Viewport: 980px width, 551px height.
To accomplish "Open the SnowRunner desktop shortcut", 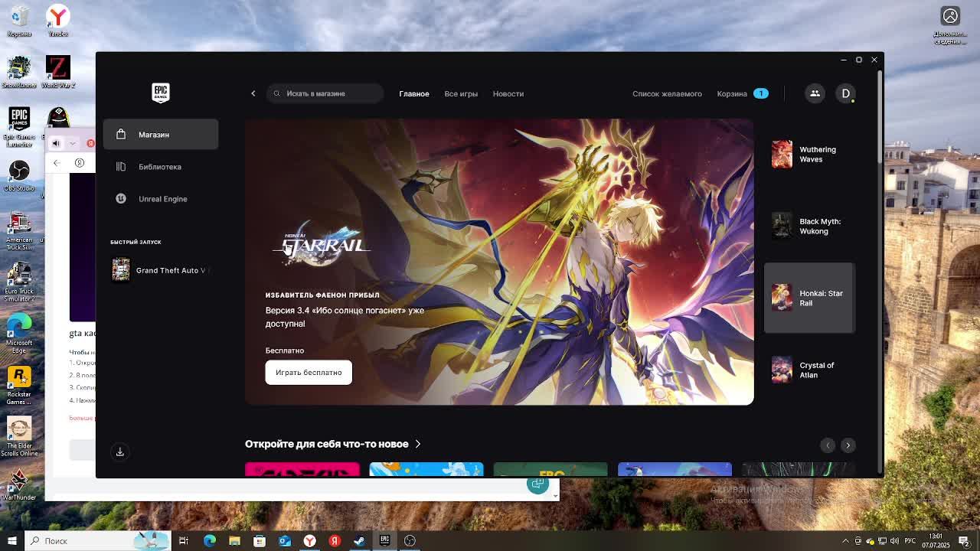I will click(19, 72).
